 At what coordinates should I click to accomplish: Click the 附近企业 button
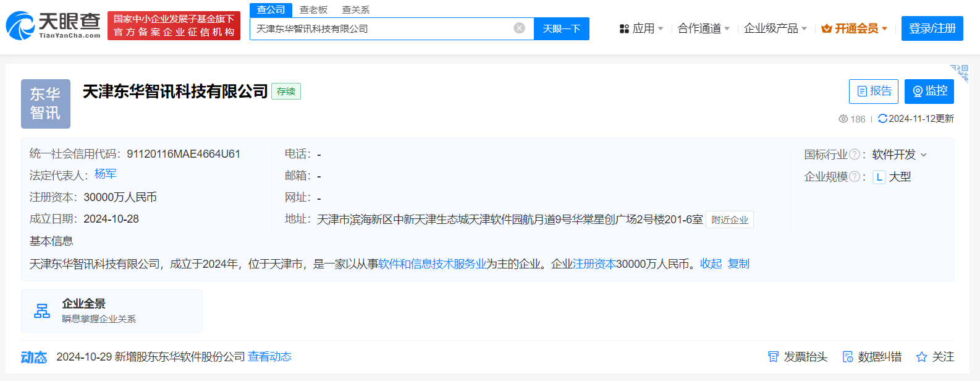[x=730, y=220]
